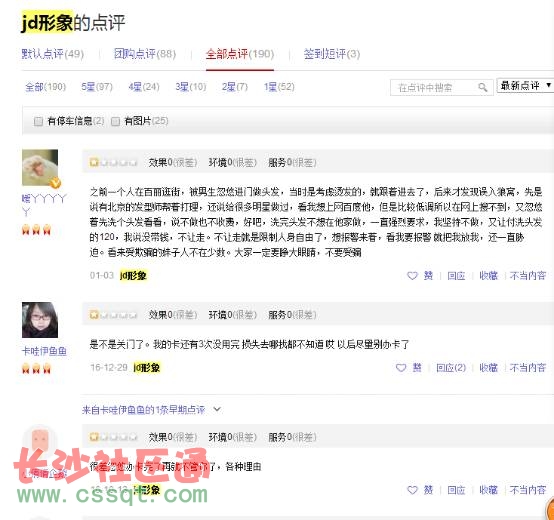The width and height of the screenshot is (554, 520).
Task: Expand 来自卡哇伊鱼鱼的1条早期点评
Action: pyautogui.click(x=151, y=410)
